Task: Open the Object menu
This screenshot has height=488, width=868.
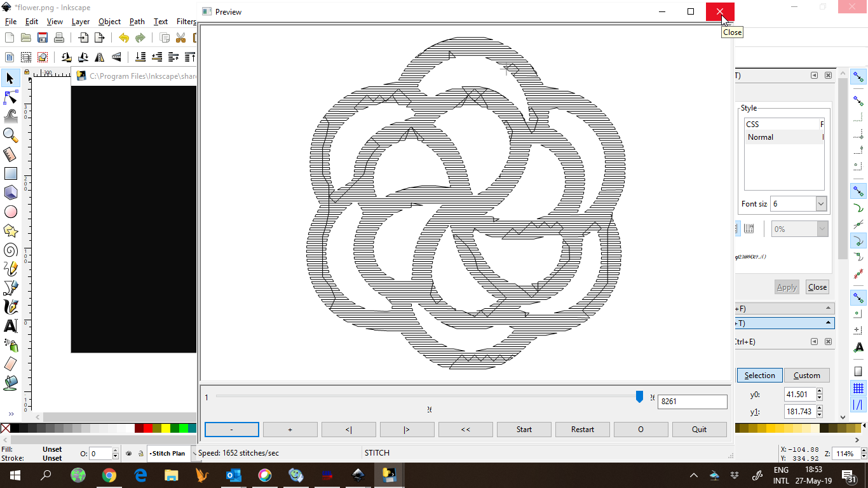Action: (x=109, y=21)
